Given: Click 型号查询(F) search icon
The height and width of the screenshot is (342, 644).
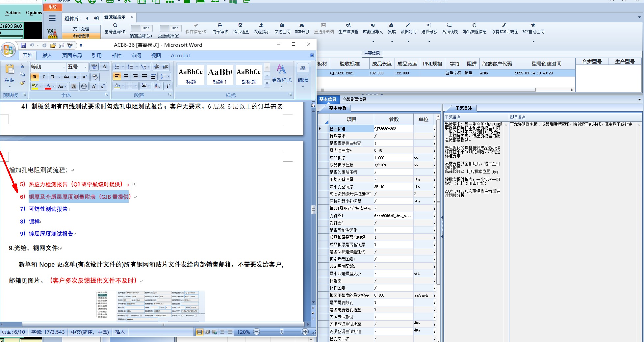Looking at the screenshot, I should click(x=115, y=25).
